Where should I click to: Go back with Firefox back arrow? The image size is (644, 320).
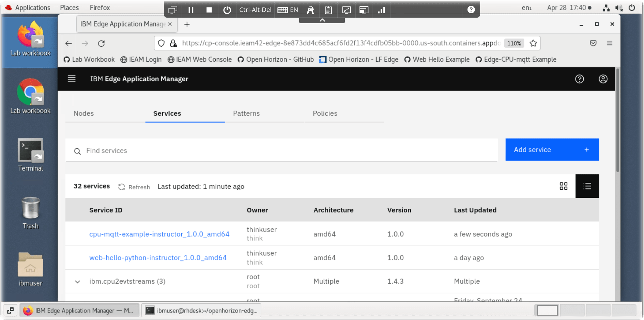click(68, 43)
